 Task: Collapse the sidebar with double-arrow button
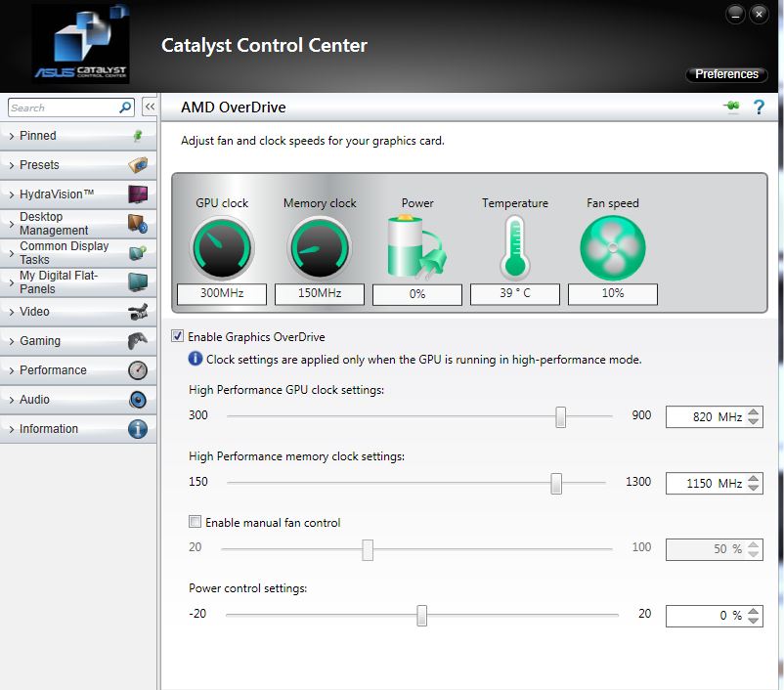click(150, 107)
